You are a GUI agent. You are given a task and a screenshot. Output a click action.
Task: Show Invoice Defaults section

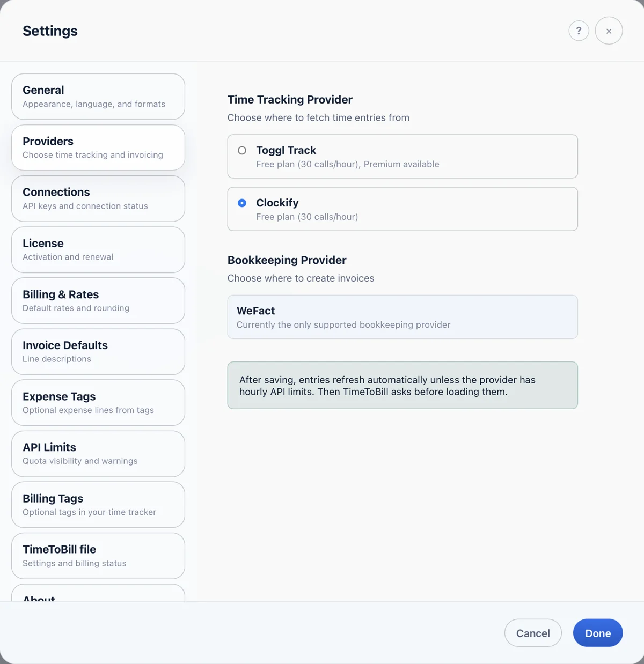click(x=98, y=352)
